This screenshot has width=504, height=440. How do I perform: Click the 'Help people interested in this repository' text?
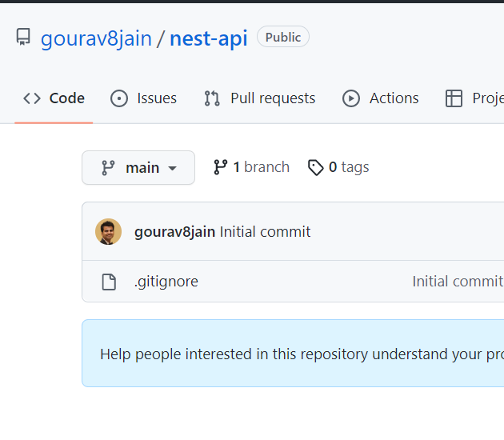302,354
